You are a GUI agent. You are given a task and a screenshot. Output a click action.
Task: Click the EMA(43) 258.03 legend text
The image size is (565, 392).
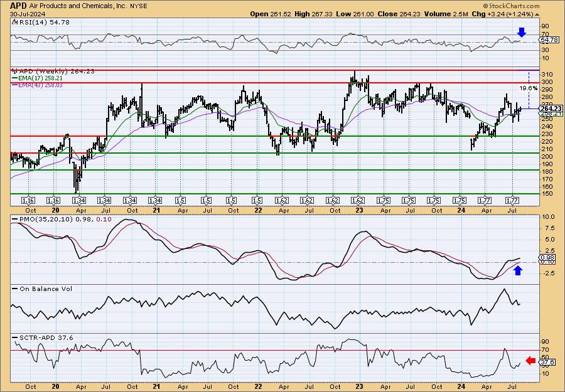coord(41,85)
